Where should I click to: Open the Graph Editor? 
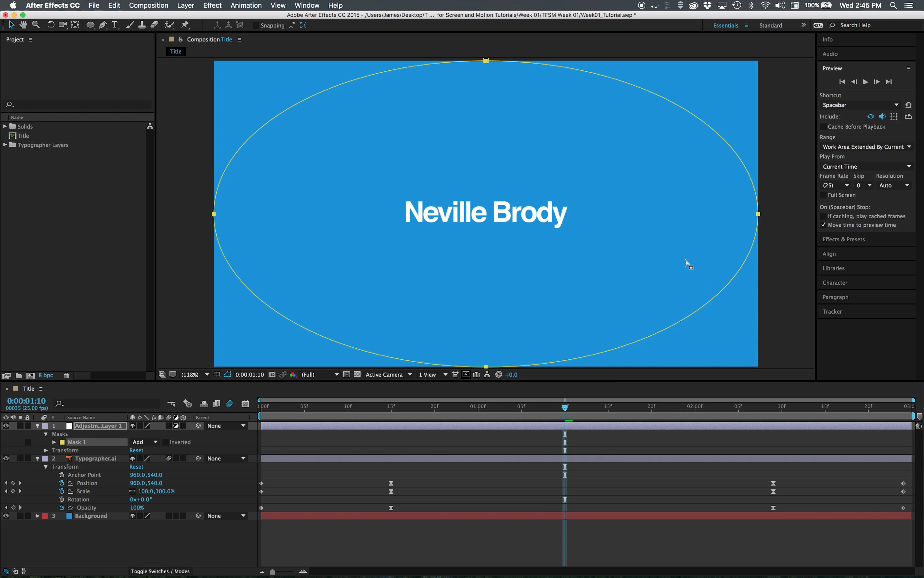(x=246, y=403)
